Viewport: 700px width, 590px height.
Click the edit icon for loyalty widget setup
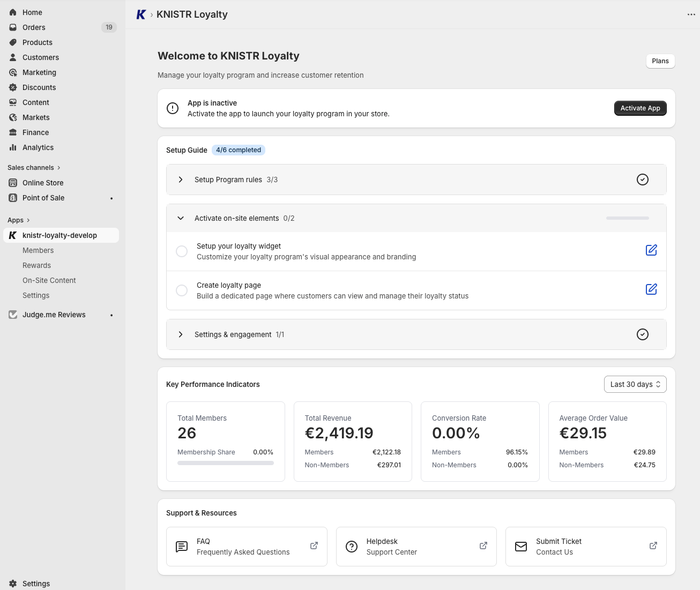coord(651,250)
